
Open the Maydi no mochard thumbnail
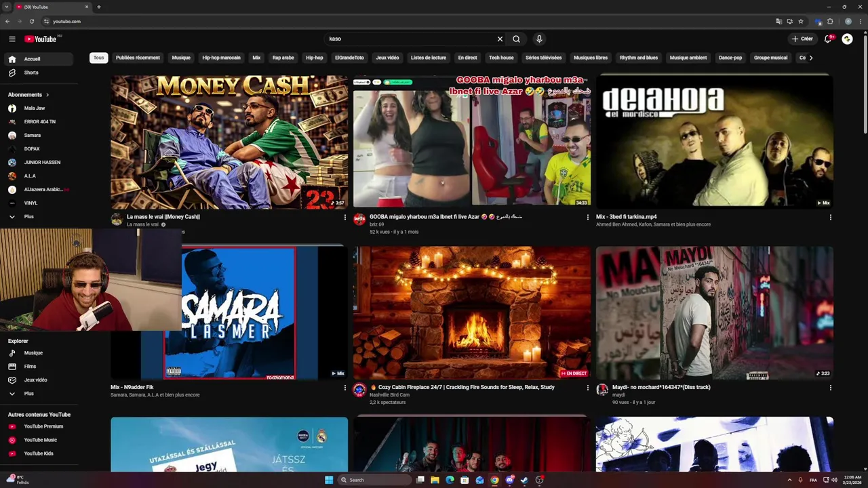click(715, 312)
